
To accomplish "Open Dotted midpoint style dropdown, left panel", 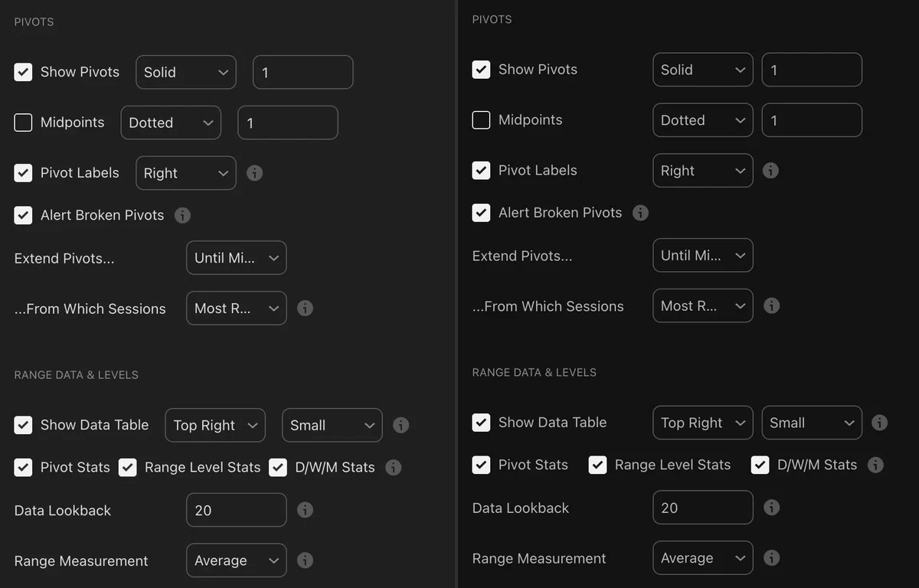I will [x=171, y=122].
